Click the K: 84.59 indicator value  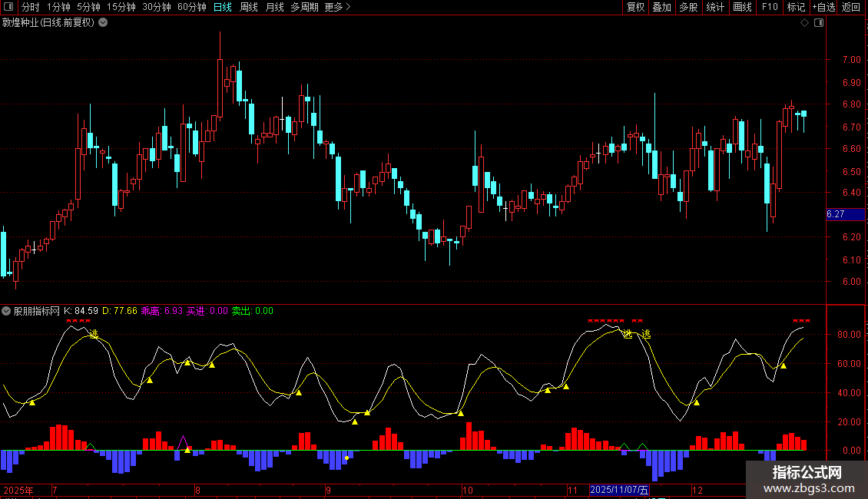(81, 311)
